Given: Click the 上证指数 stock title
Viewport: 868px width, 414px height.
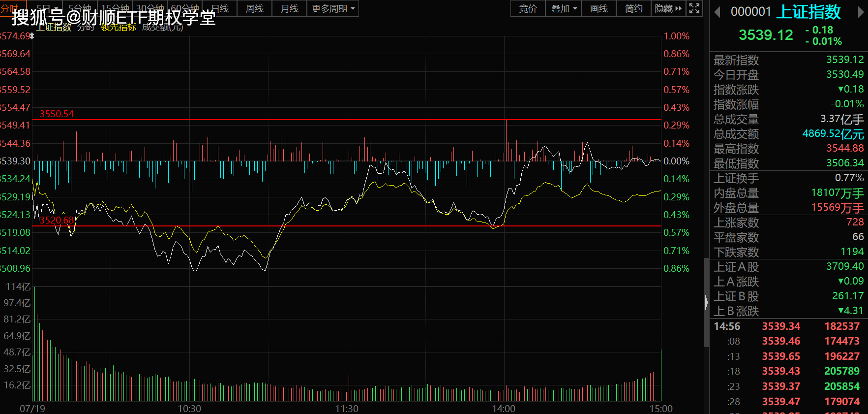Looking at the screenshot, I should point(808,12).
